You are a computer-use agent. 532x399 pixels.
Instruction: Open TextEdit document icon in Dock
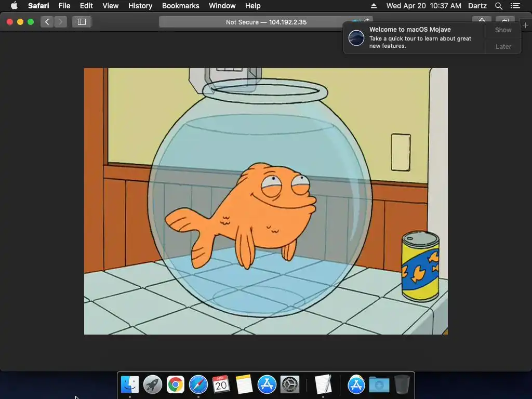pos(323,384)
